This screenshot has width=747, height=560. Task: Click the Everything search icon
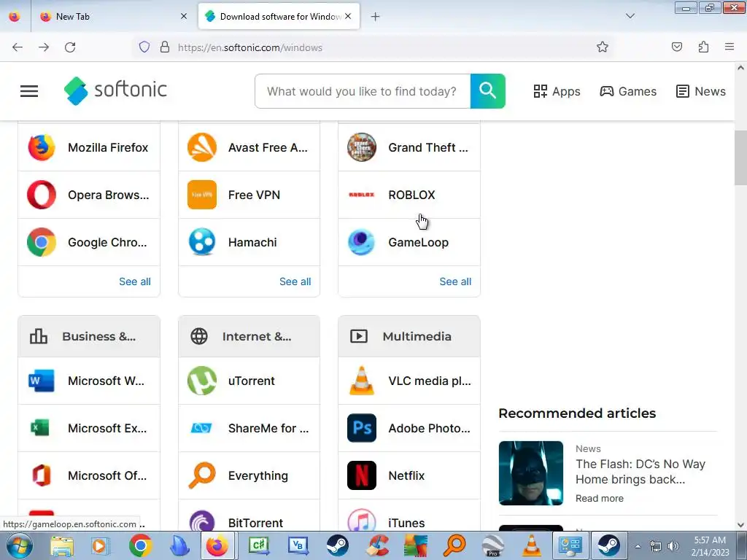click(202, 475)
